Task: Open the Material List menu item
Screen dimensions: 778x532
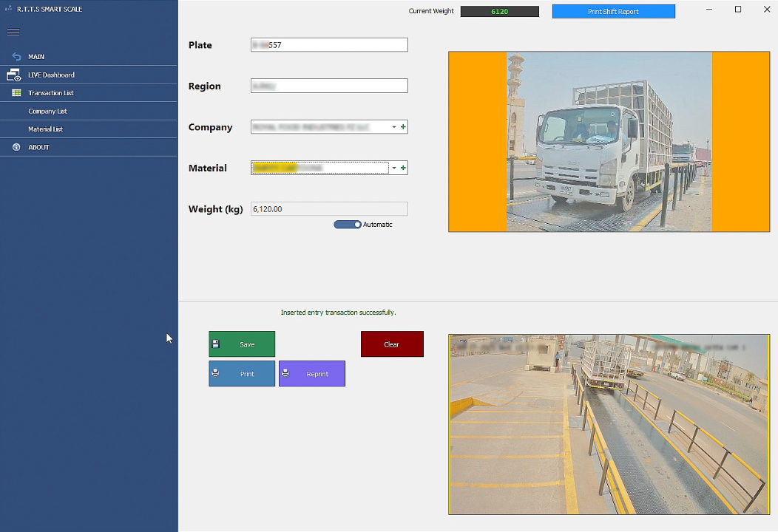Action: tap(46, 129)
